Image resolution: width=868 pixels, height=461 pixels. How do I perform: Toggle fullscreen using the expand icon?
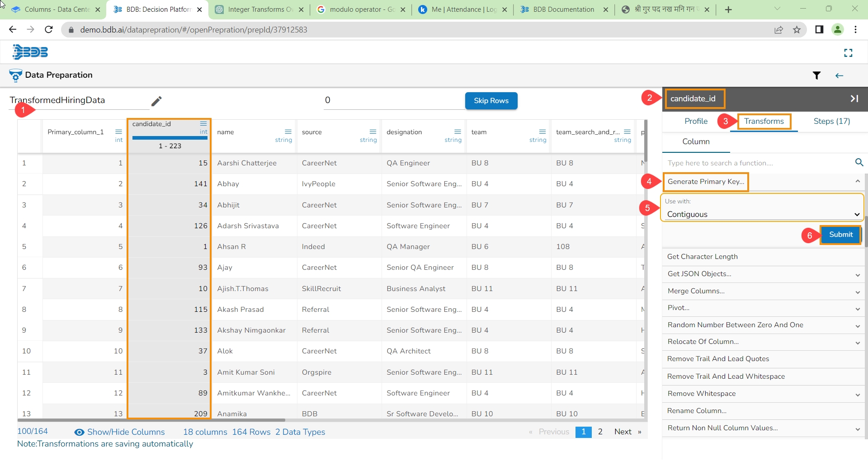[x=848, y=53]
